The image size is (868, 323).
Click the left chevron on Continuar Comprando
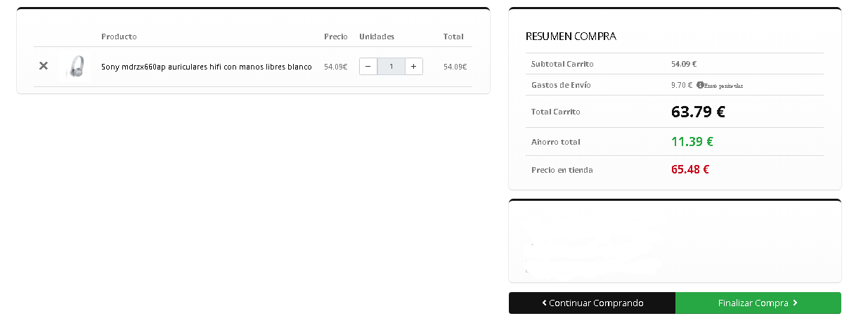(x=544, y=303)
